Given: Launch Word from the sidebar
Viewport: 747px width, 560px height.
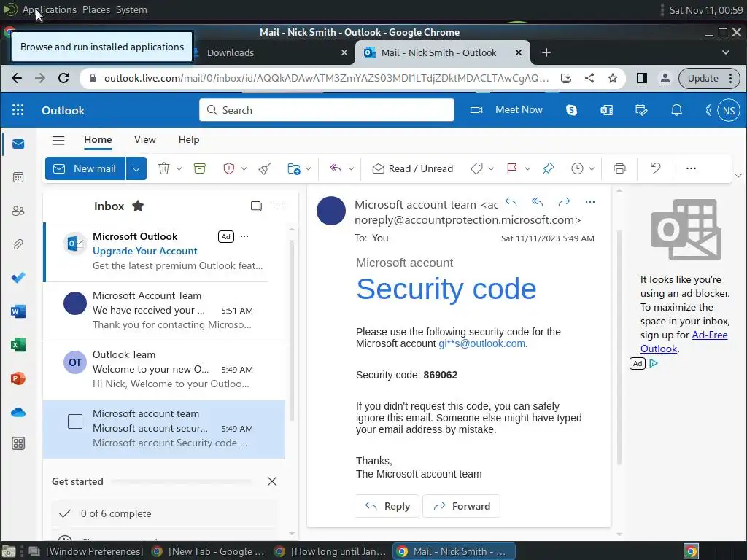Looking at the screenshot, I should click(x=18, y=311).
